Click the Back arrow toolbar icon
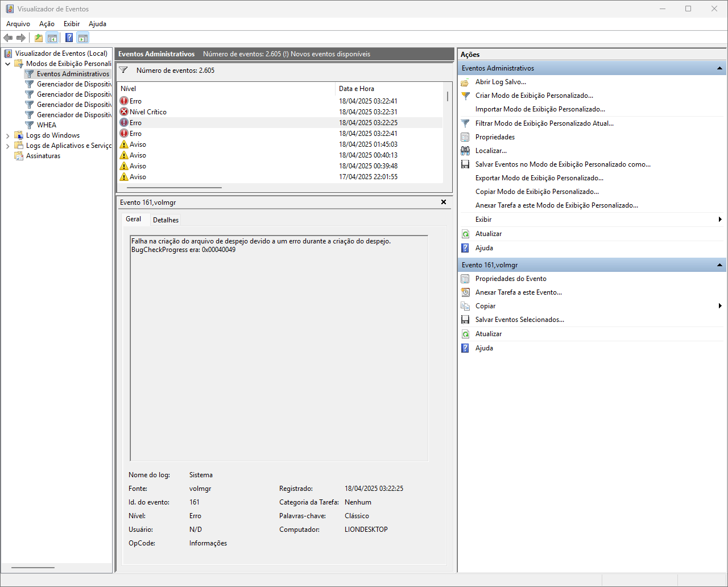The height and width of the screenshot is (587, 728). 8,38
